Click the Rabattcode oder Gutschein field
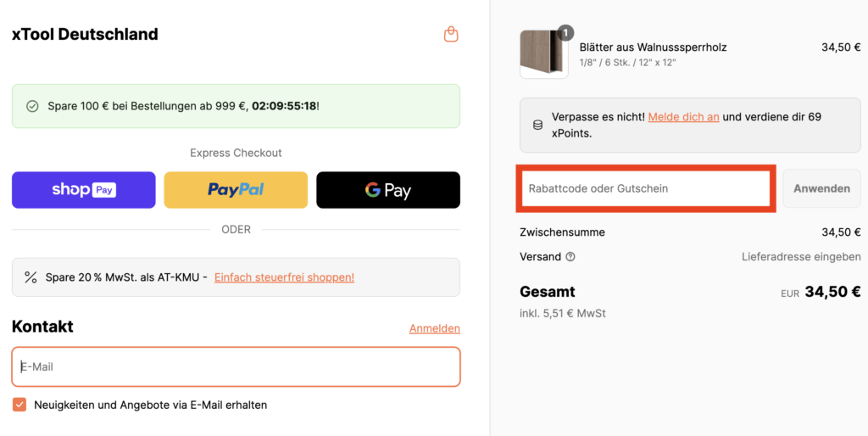This screenshot has height=436, width=868. tap(646, 188)
